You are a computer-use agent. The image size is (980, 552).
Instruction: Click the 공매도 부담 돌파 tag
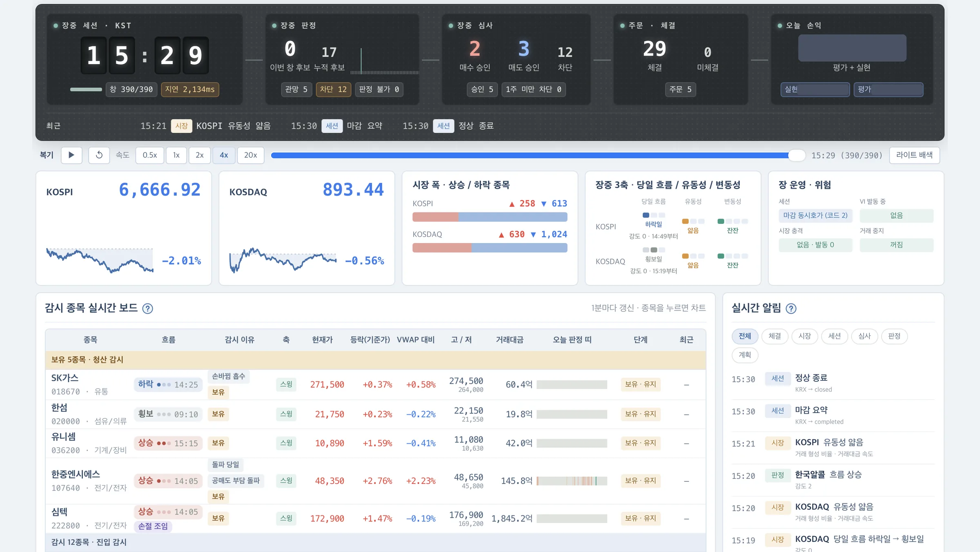coord(236,481)
